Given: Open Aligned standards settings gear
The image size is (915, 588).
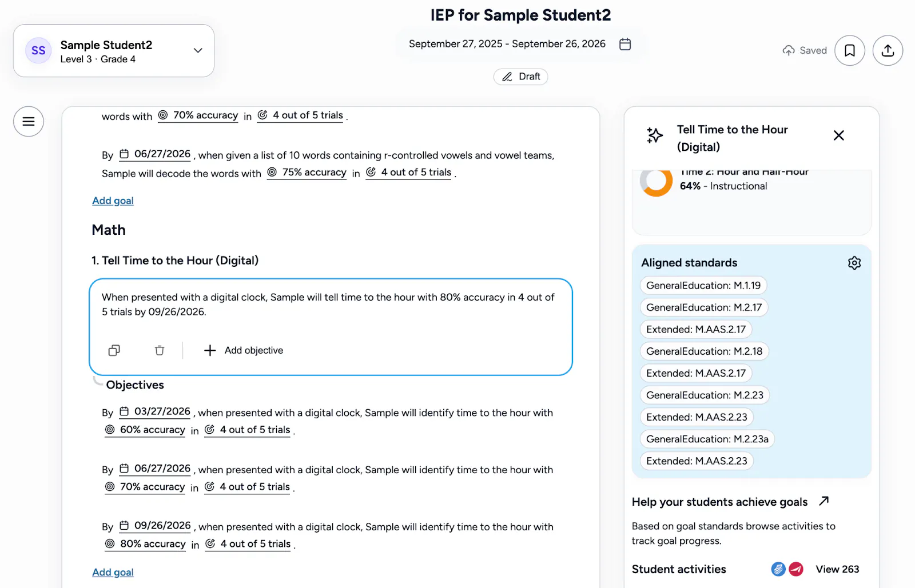Looking at the screenshot, I should [x=854, y=263].
